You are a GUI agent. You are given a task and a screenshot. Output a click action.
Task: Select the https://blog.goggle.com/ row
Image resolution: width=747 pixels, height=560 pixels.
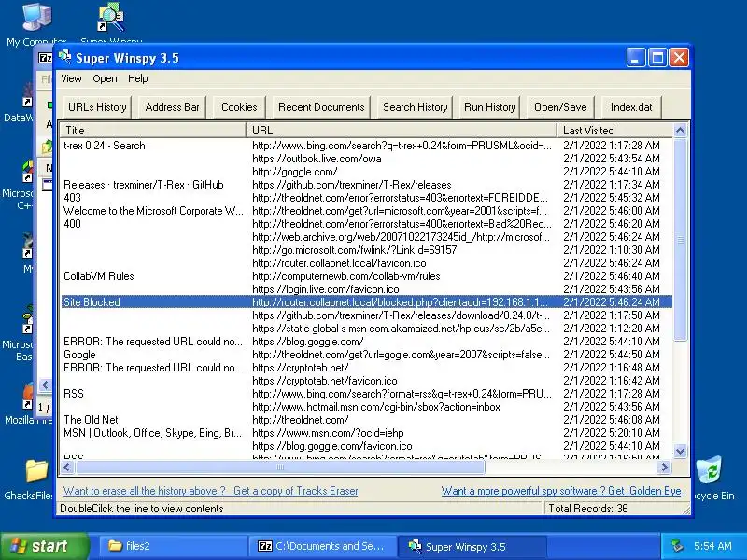coord(366,342)
